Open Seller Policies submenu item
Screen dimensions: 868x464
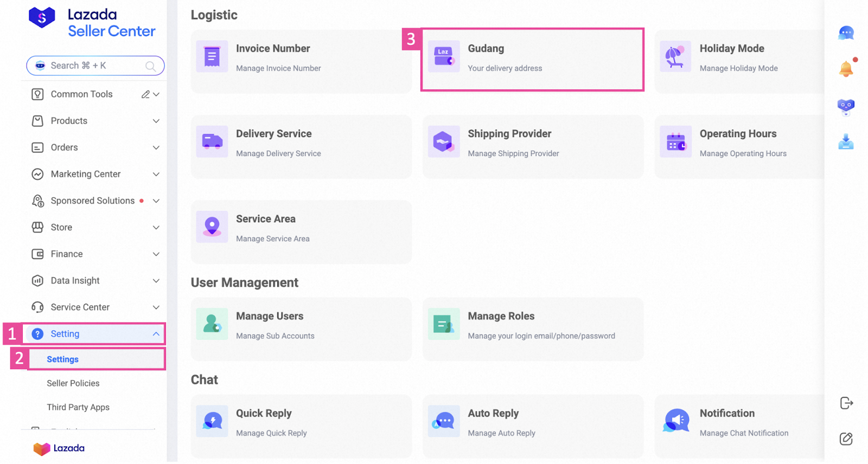coord(73,383)
